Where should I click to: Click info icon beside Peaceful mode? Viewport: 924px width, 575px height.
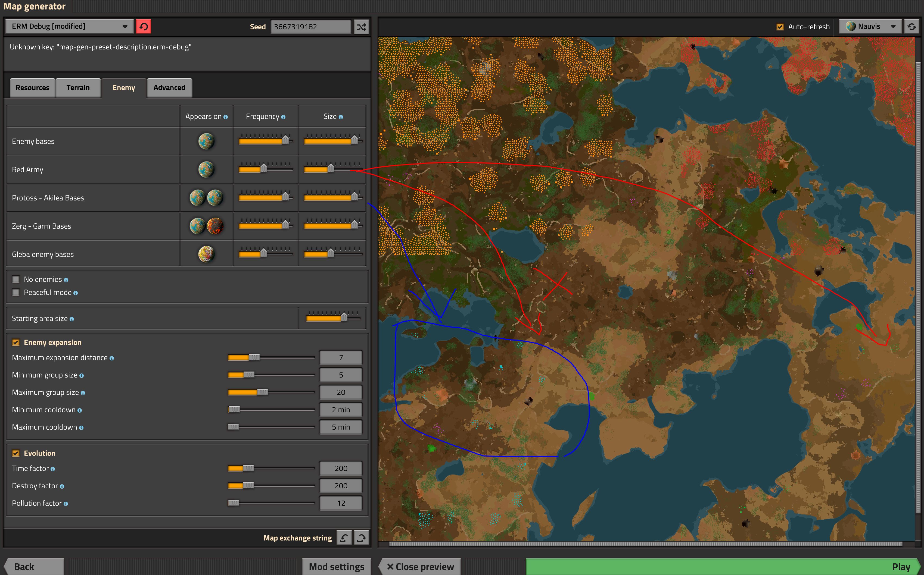75,293
